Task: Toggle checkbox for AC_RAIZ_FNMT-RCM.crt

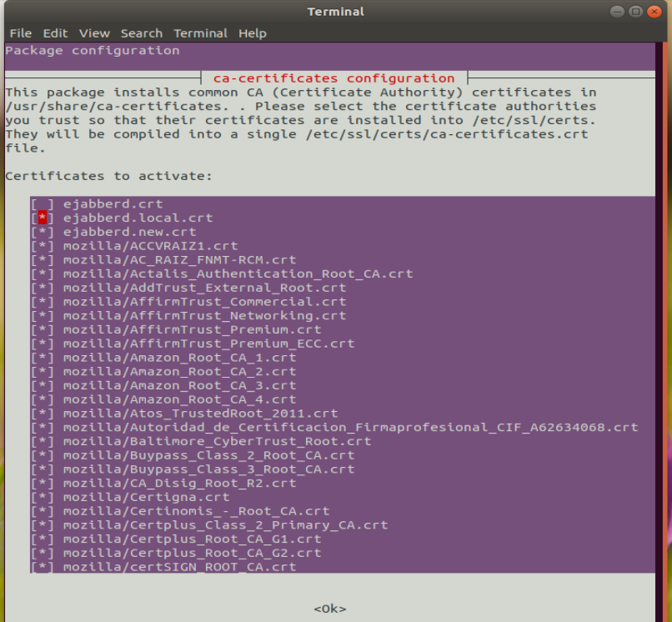Action: (x=43, y=260)
